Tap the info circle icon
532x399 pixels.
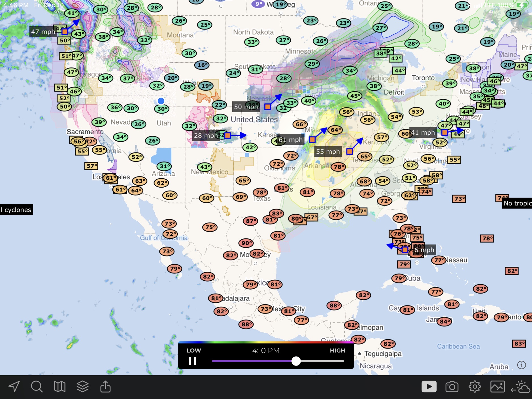click(522, 365)
